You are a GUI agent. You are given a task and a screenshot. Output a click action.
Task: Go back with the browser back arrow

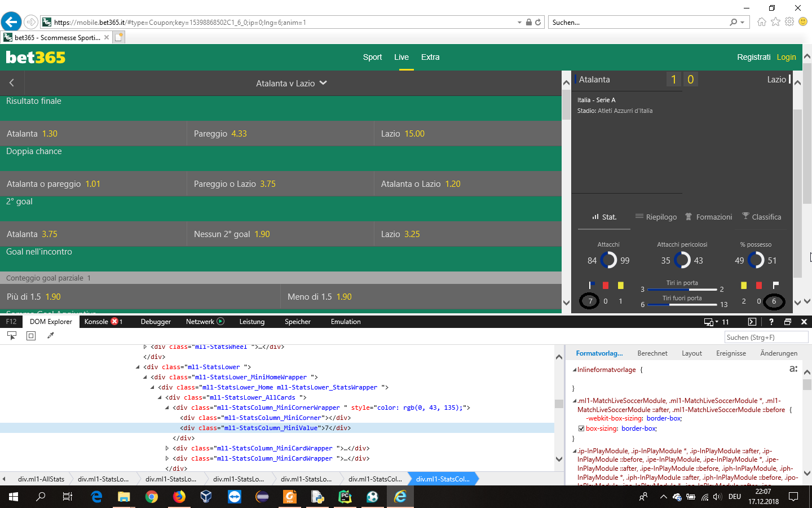(11, 22)
